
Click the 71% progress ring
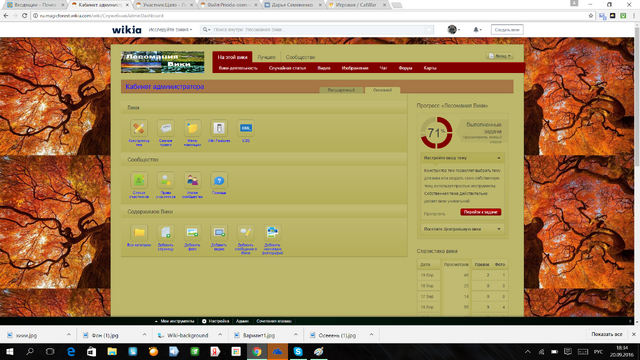click(x=436, y=133)
